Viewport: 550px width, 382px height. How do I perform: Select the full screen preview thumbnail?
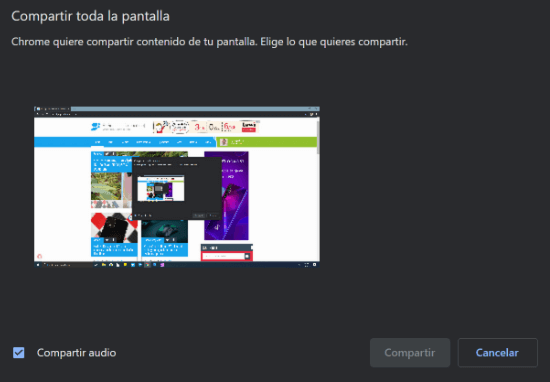point(177,187)
